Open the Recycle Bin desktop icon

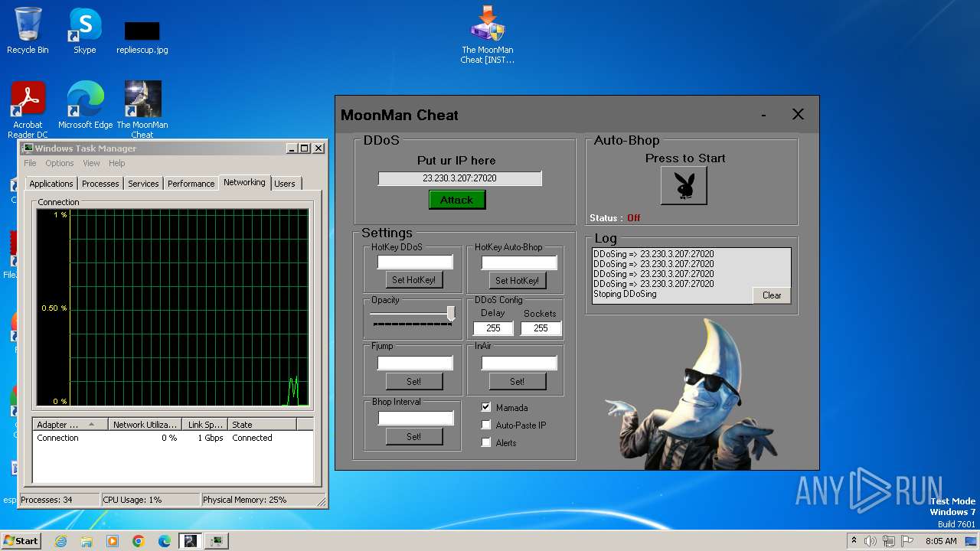28,31
